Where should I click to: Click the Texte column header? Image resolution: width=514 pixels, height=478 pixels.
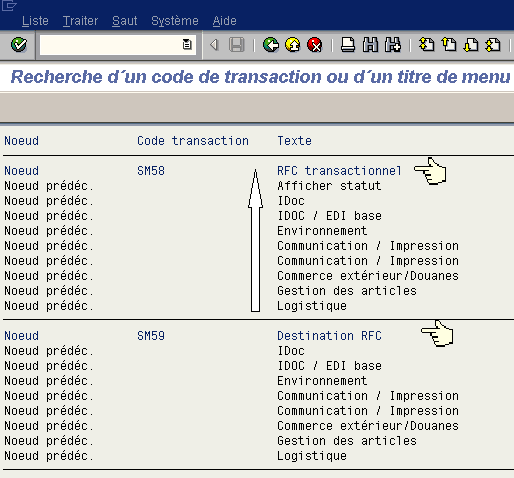(294, 141)
